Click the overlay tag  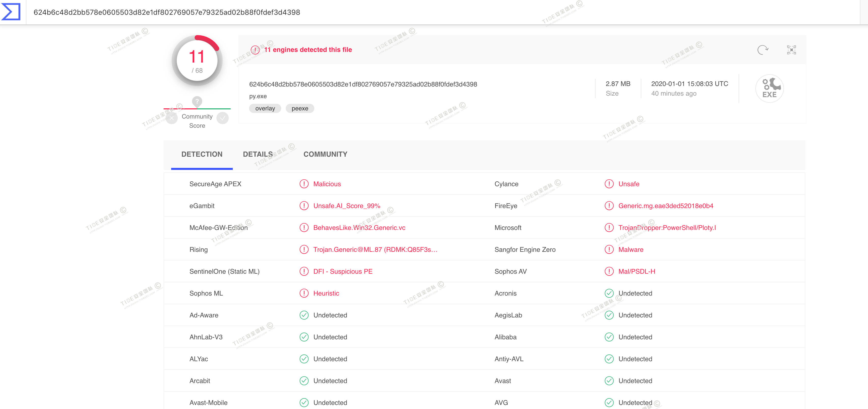tap(265, 108)
